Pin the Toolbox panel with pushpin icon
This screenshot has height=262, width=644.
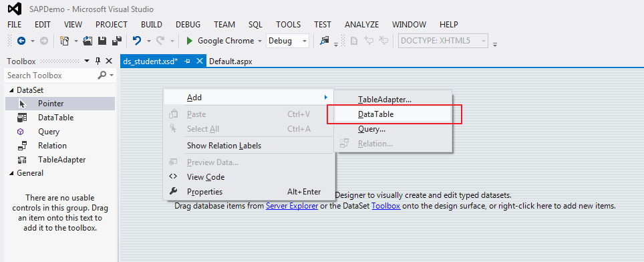coord(98,61)
